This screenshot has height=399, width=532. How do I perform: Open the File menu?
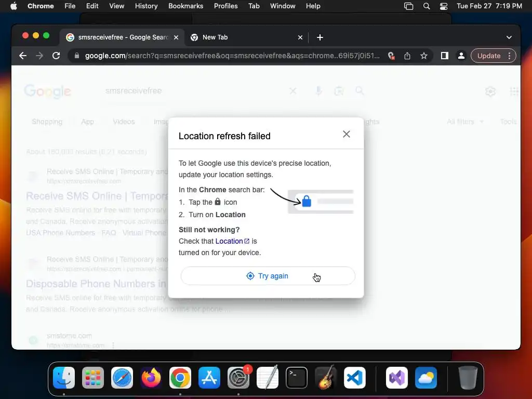tap(70, 6)
